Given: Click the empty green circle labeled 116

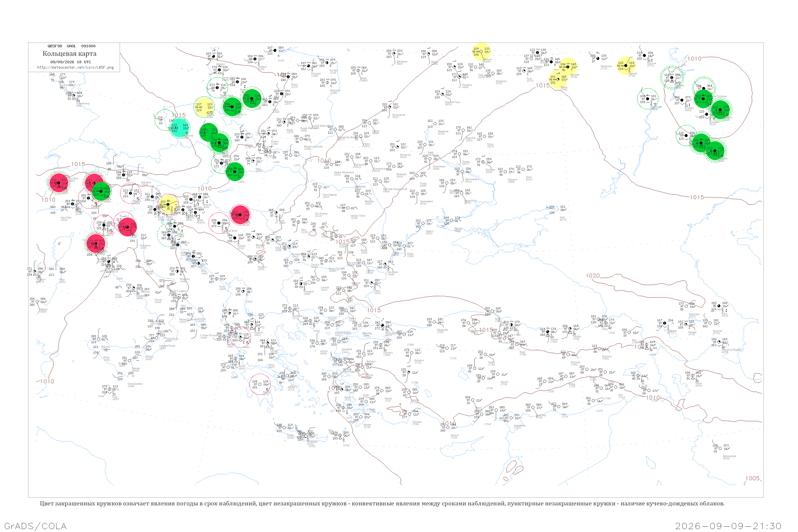Looking at the screenshot, I should 165,120.
